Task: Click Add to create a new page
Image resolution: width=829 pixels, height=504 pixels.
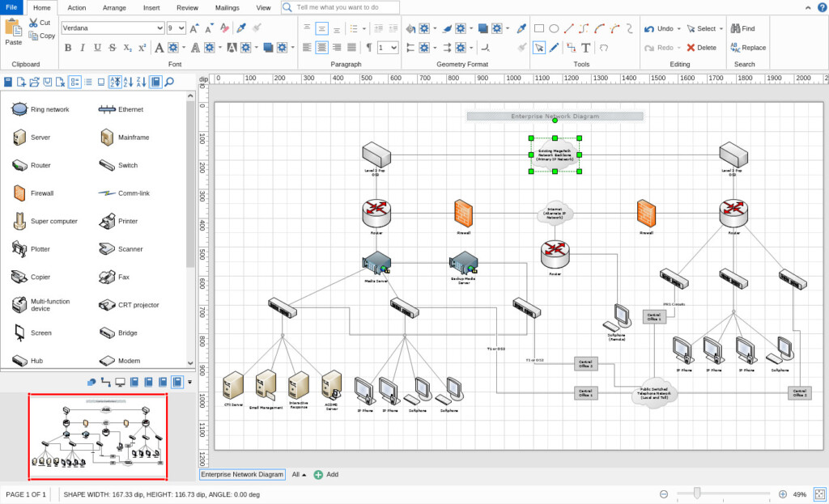Action: (326, 475)
